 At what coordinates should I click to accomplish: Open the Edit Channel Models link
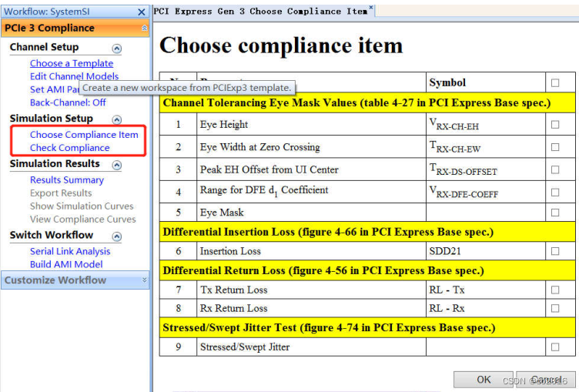[74, 76]
